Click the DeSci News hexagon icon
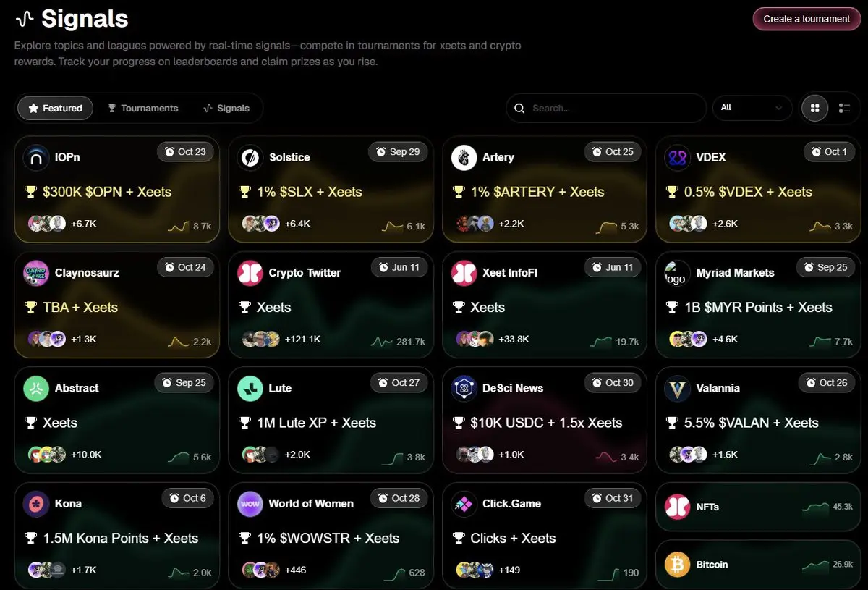Screen dimensions: 868x590 tap(464, 388)
